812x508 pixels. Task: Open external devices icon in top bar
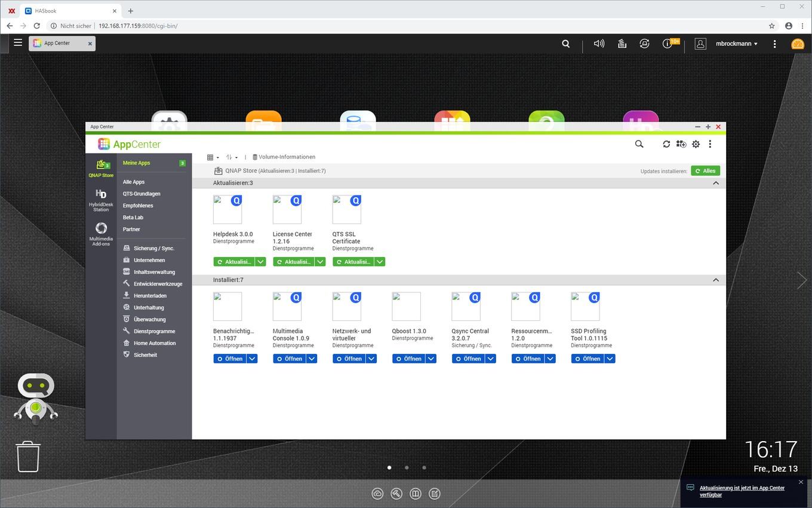click(644, 44)
